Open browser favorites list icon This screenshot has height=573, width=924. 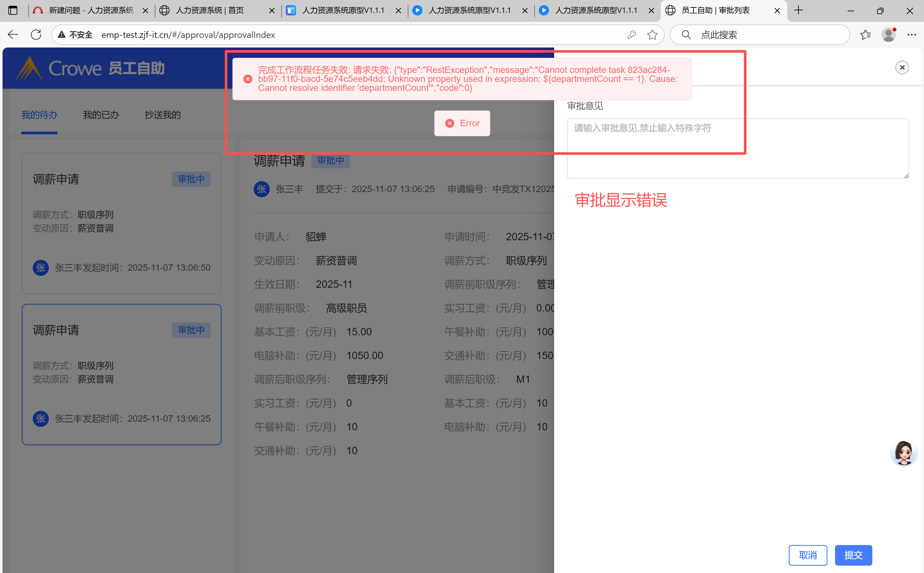click(x=865, y=35)
